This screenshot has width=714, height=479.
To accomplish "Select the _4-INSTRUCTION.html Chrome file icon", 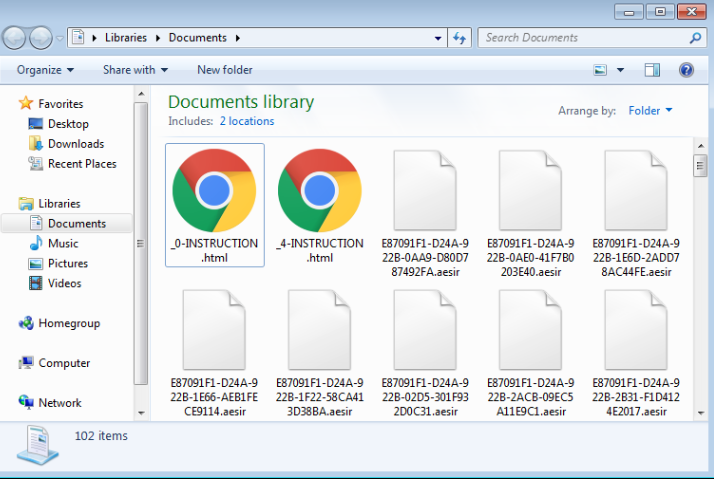I will point(319,191).
